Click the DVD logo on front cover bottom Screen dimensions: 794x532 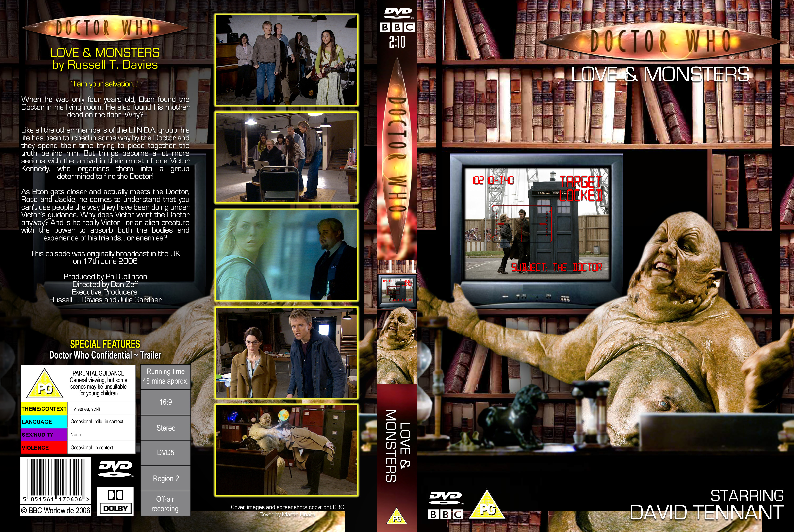tap(446, 498)
